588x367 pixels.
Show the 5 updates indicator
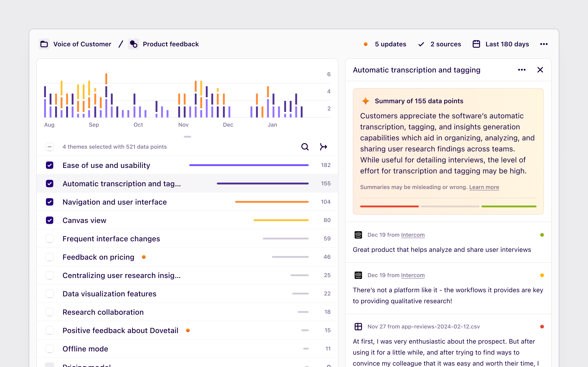pyautogui.click(x=390, y=44)
